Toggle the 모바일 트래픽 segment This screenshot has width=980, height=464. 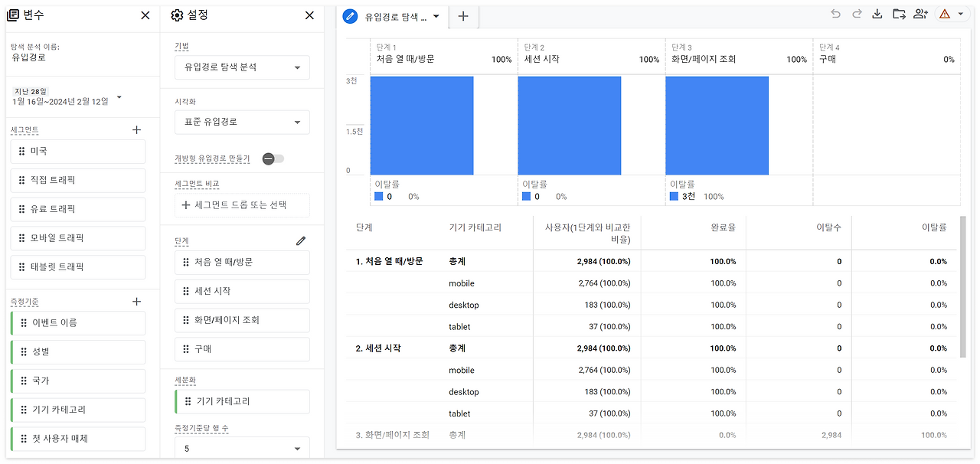[77, 238]
